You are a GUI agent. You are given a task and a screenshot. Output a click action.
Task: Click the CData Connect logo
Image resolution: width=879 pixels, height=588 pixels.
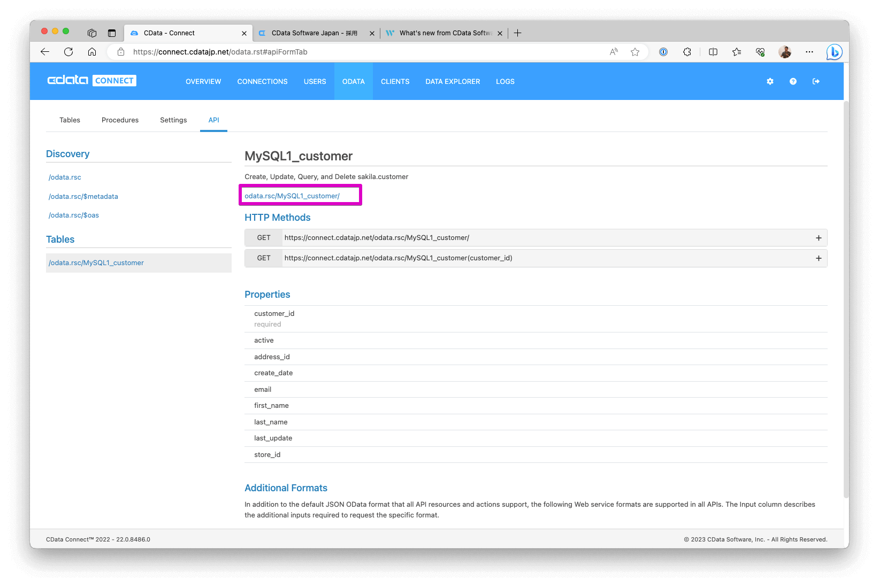click(92, 80)
